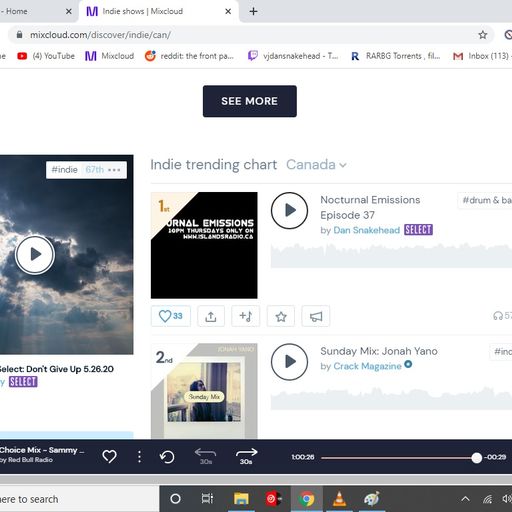512x512 pixels.
Task: Open reddit front page bookmark
Action: click(x=189, y=56)
